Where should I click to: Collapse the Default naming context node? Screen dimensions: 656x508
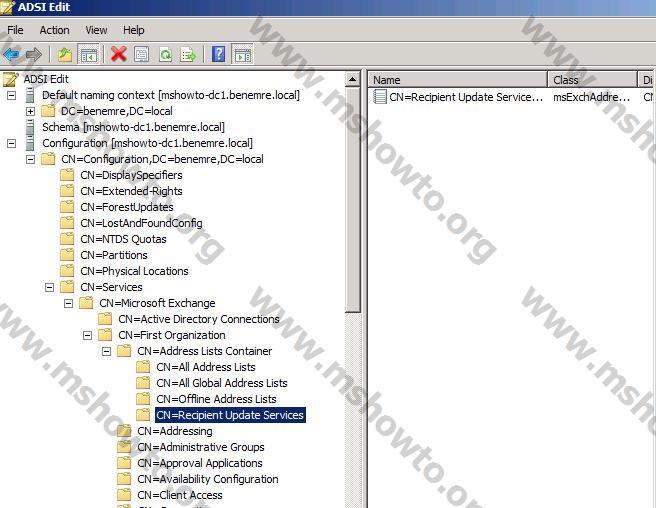pos(11,95)
